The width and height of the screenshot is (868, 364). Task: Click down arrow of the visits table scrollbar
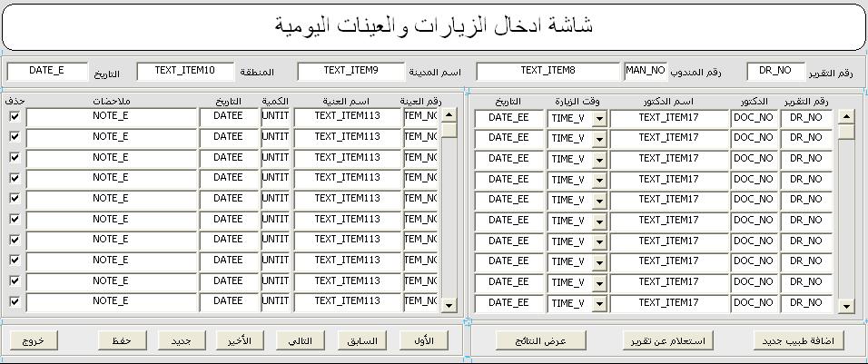[x=846, y=306]
